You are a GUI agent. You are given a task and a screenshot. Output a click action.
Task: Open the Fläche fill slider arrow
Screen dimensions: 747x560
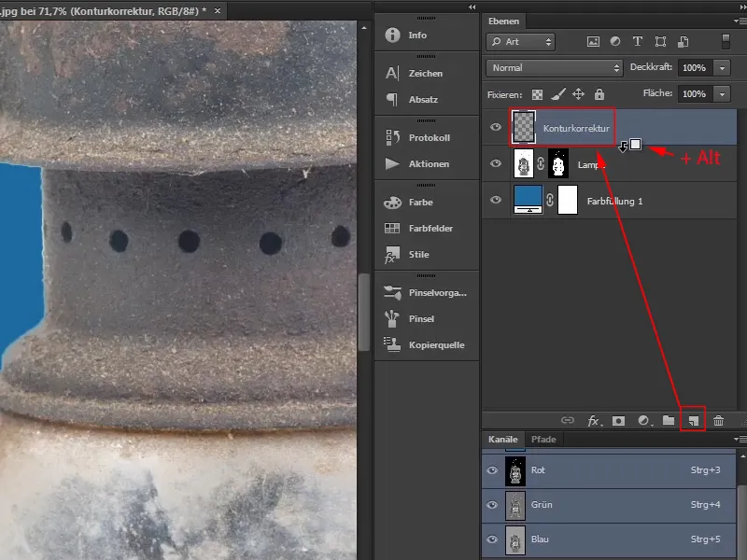(x=722, y=94)
